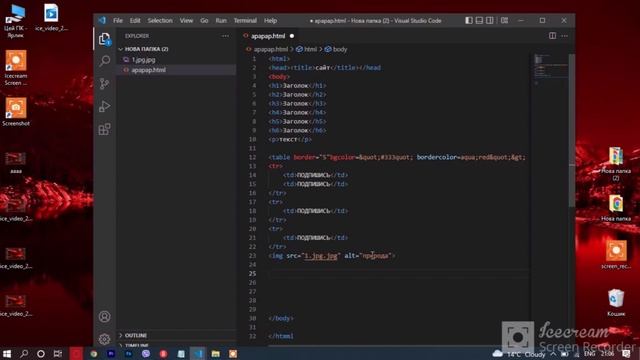This screenshot has height=360, width=640.
Task: Toggle the bottom panel layout
Action: 479,20
